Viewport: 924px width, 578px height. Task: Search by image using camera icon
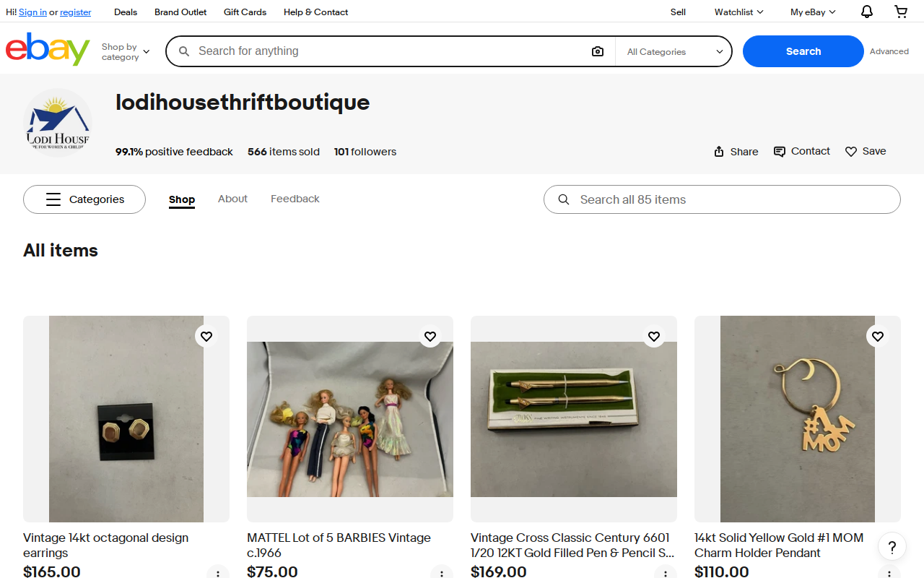(x=597, y=51)
